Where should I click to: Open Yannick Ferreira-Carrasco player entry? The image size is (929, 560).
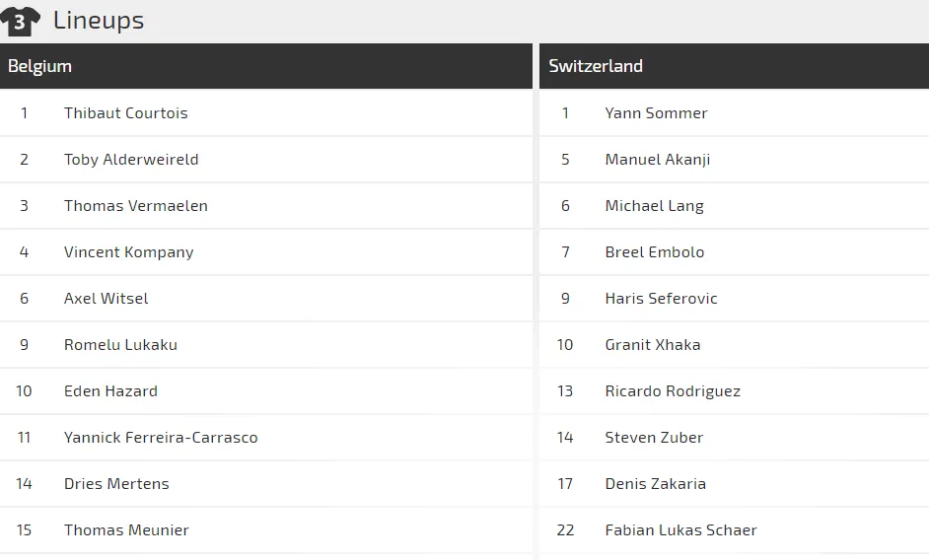[x=161, y=437]
